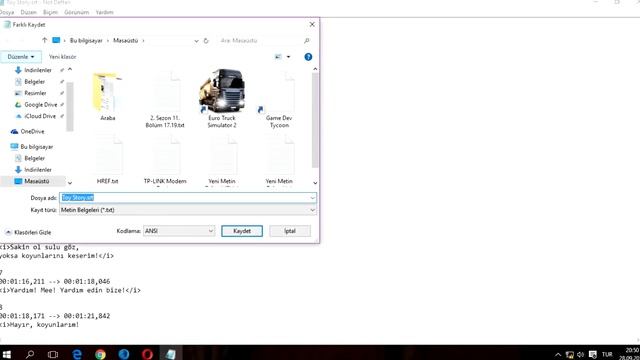640x360 pixels.
Task: Change the view layout icon
Action: (278, 57)
